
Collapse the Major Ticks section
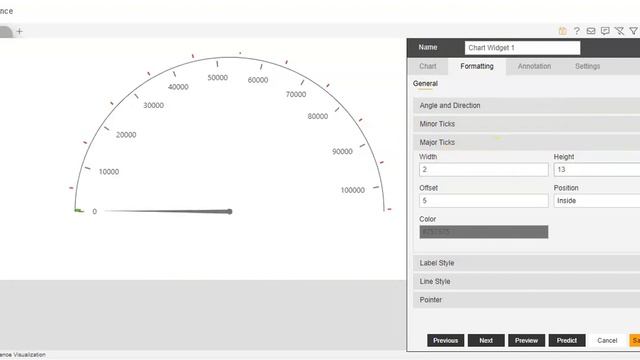pos(527,142)
